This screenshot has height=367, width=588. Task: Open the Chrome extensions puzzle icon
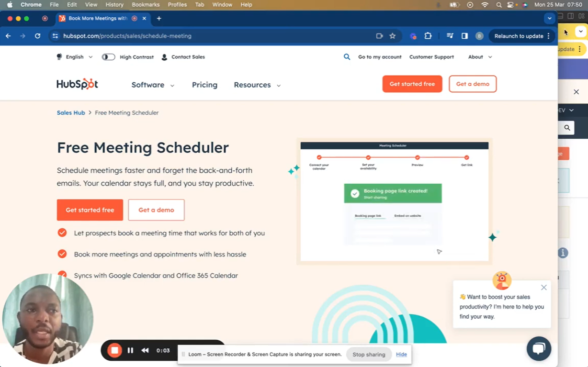click(428, 36)
